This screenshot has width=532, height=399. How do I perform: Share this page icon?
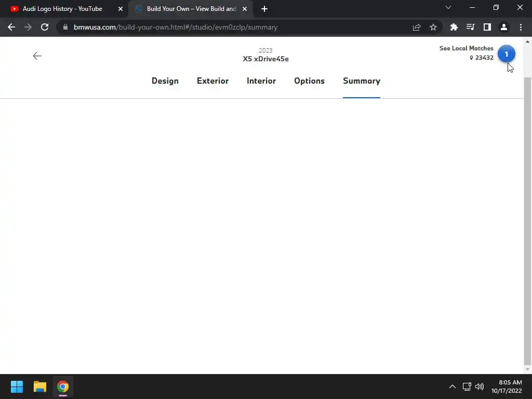click(x=417, y=27)
